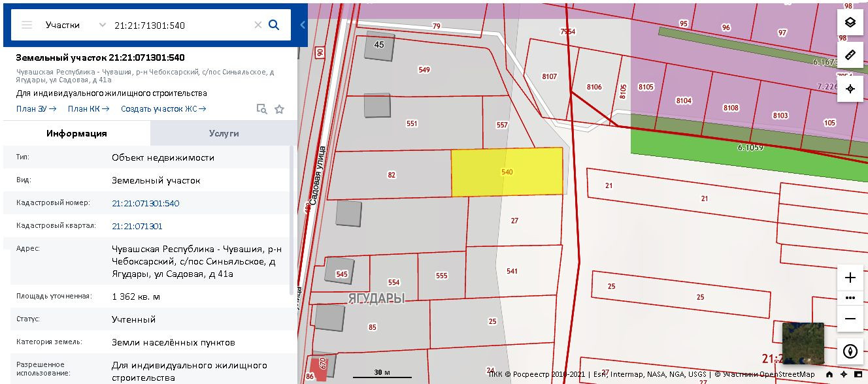The width and height of the screenshot is (868, 384).
Task: Collapse the side panel with the arrow
Action: pos(303,25)
